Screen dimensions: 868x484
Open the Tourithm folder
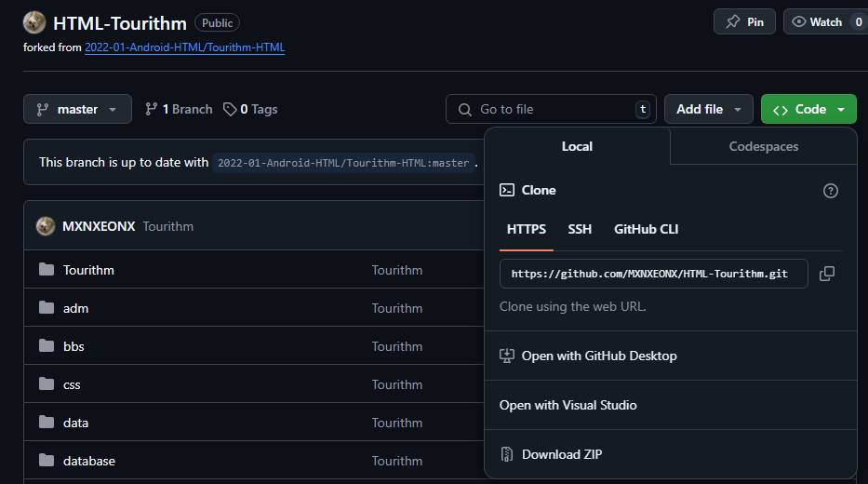pos(88,270)
